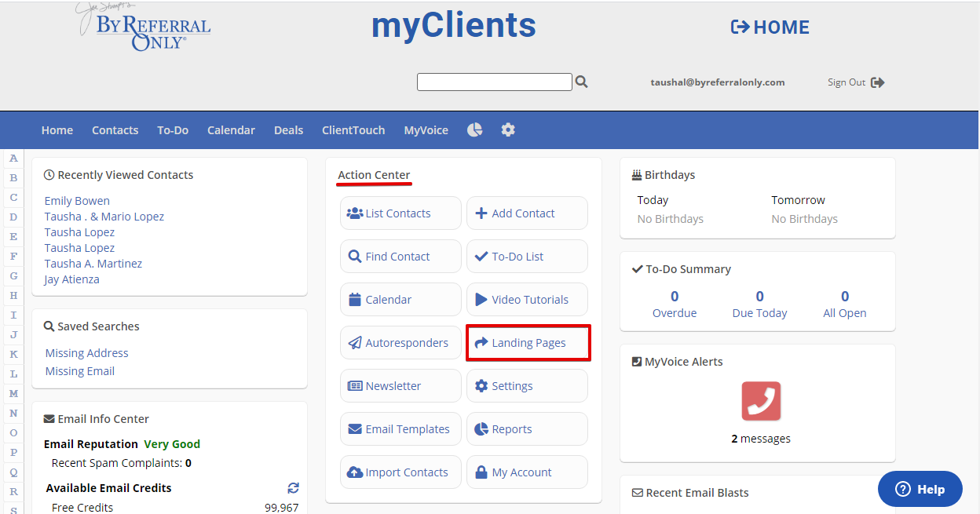Filter contacts by letter P
This screenshot has width=980, height=514.
click(13, 453)
